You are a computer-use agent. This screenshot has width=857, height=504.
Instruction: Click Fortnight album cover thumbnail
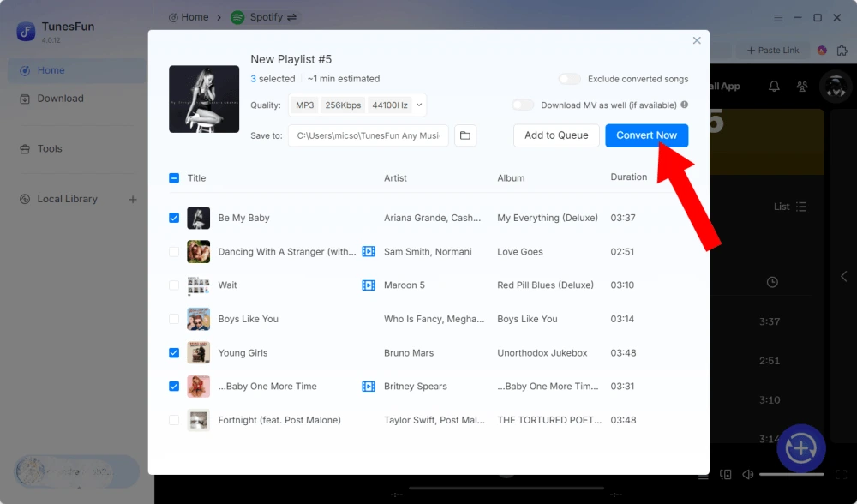coord(199,420)
